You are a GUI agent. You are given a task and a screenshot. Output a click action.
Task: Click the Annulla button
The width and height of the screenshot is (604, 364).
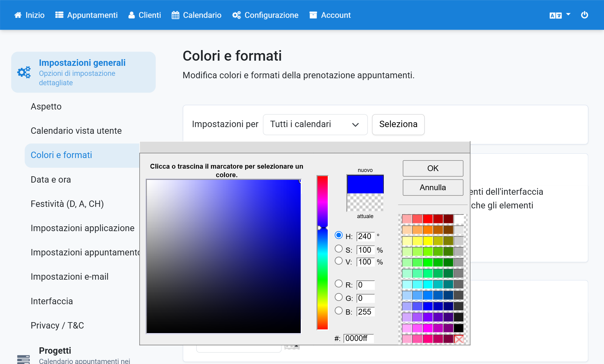433,187
